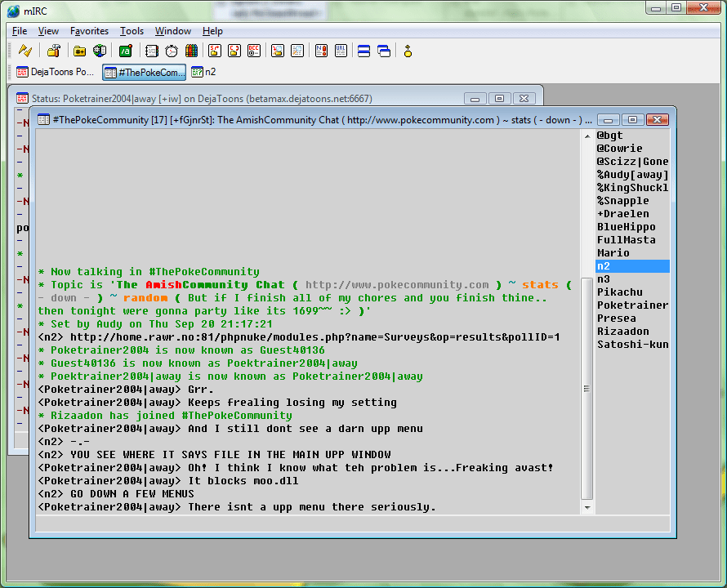
Task: Open the Channels Folder toolbar icon
Action: 80,51
